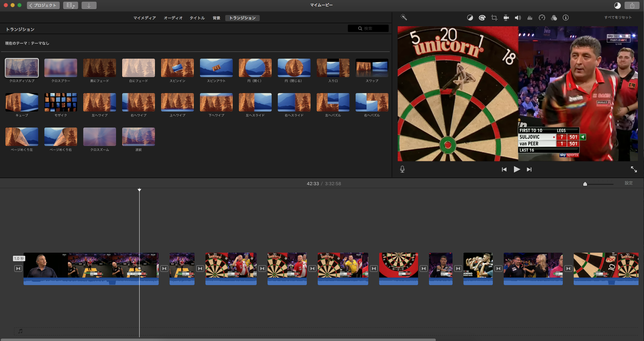The image size is (644, 341).
Task: Click the 1.0 秒 duration label in timeline
Action: (19, 258)
